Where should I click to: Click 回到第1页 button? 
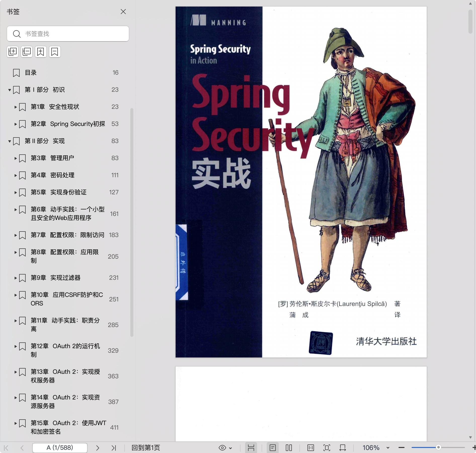pos(146,448)
